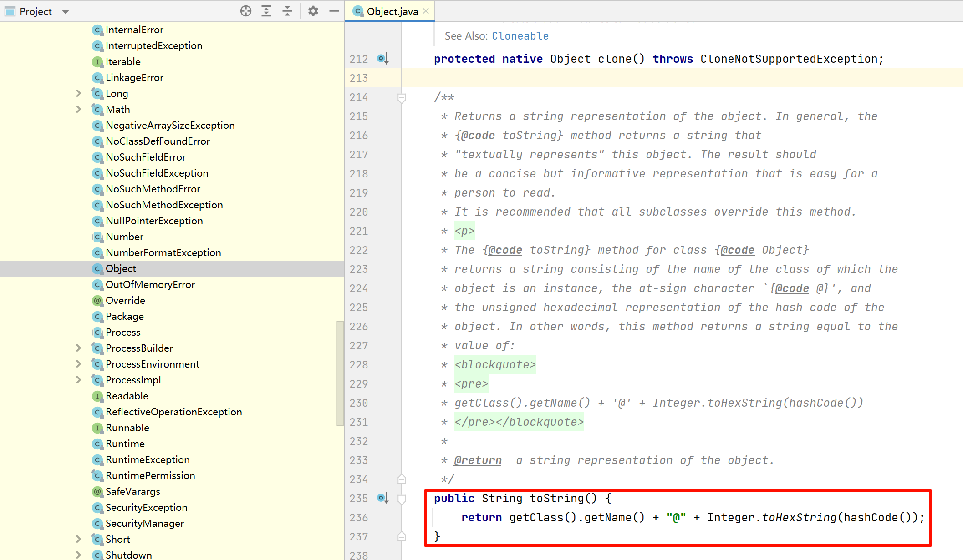Click line number 222 in the gutter
963x560 pixels.
click(x=359, y=250)
